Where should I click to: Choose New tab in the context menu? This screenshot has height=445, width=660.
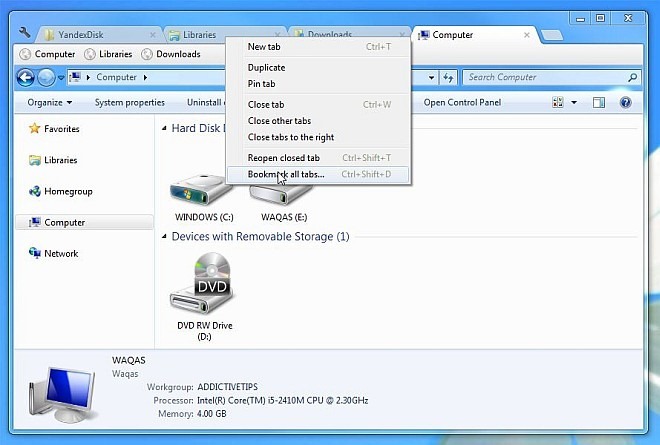319,47
